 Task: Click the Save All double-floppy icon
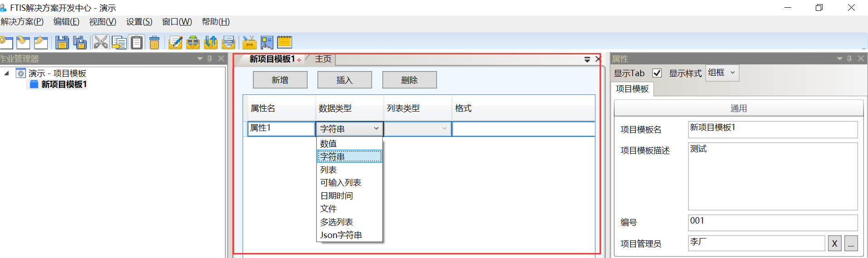point(80,43)
